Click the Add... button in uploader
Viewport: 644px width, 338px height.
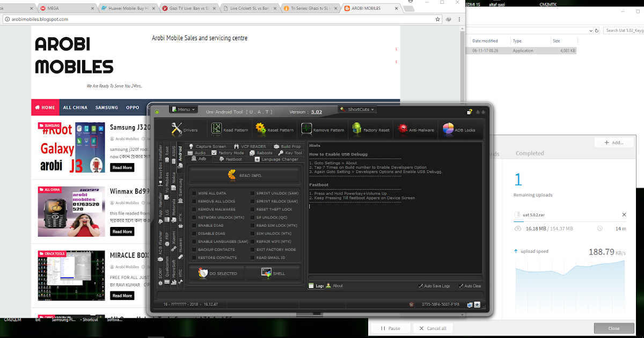[614, 143]
